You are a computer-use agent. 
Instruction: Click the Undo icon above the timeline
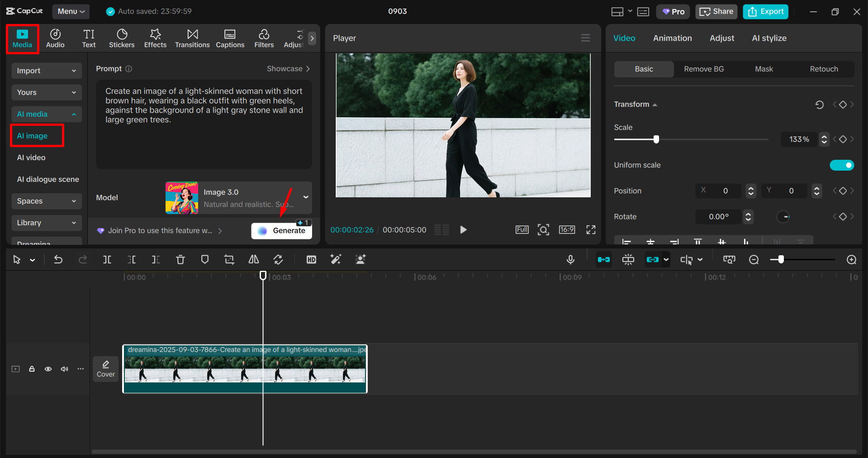(x=58, y=259)
